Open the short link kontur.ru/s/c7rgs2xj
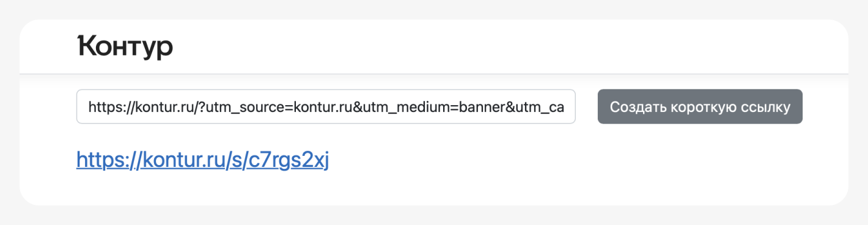 203,160
